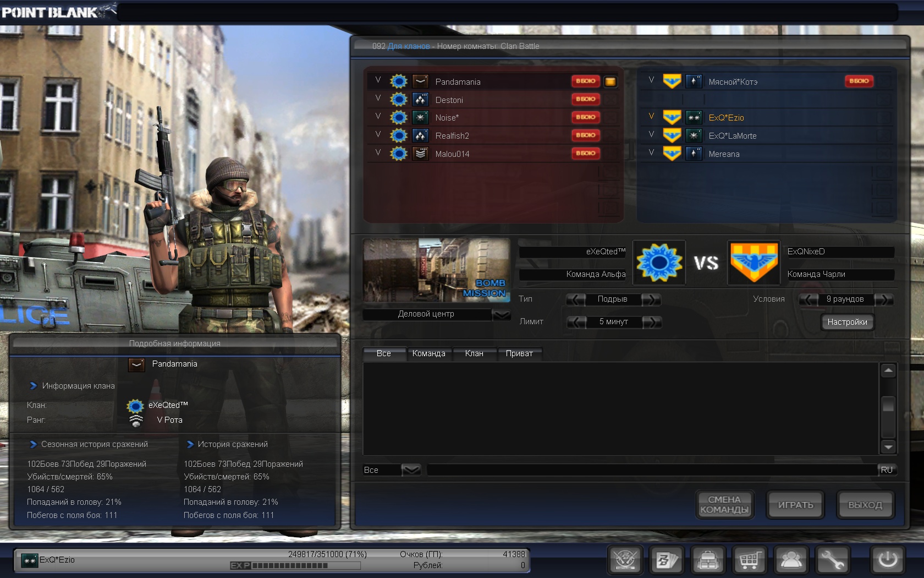Switch to the Приват chat tab
The width and height of the screenshot is (924, 578).
519,353
